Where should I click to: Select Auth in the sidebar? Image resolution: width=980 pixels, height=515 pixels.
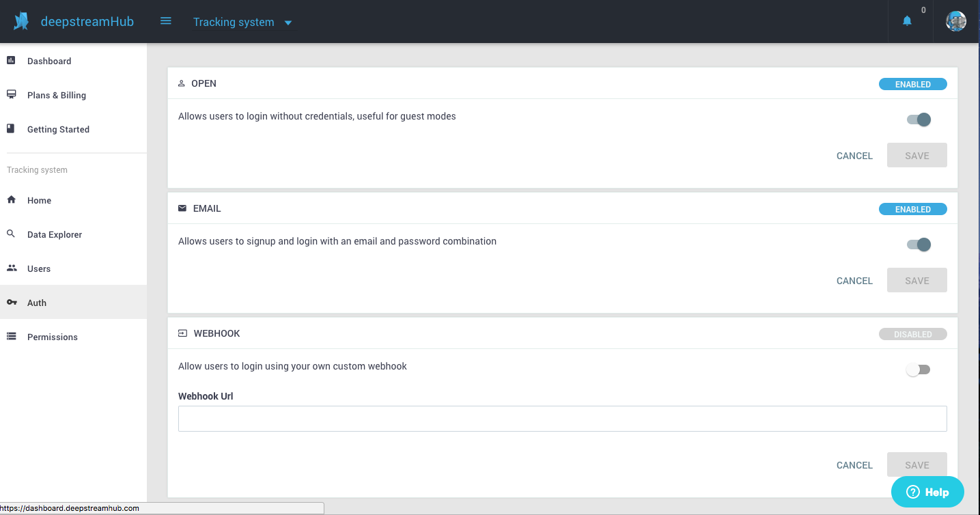(37, 303)
